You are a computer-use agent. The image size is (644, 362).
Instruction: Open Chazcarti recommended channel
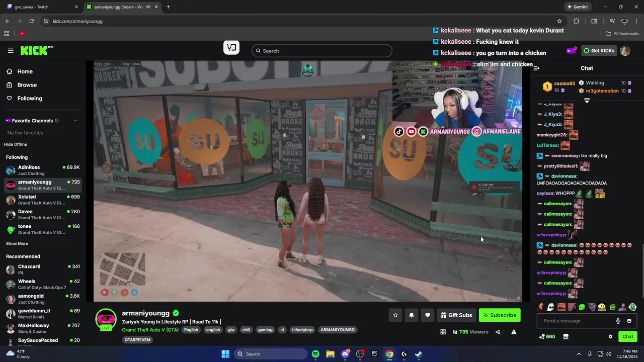pyautogui.click(x=43, y=269)
